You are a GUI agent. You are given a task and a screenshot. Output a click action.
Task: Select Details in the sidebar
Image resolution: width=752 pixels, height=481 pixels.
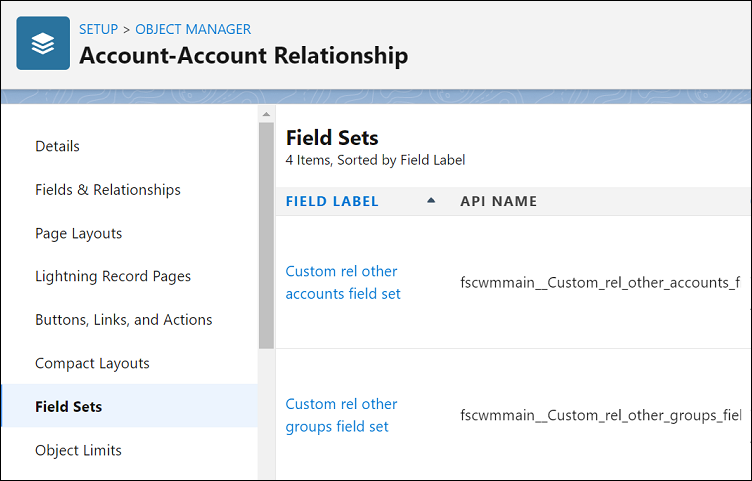[58, 146]
